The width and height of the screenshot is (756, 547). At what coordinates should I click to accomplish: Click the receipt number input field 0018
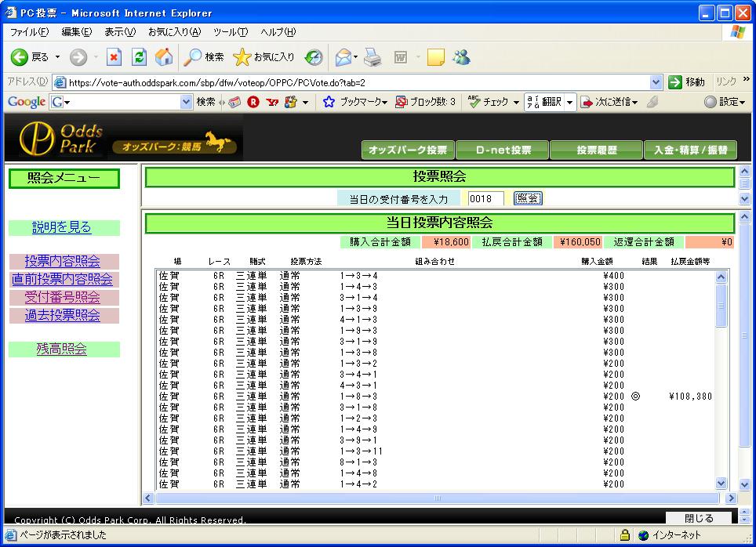coord(485,198)
